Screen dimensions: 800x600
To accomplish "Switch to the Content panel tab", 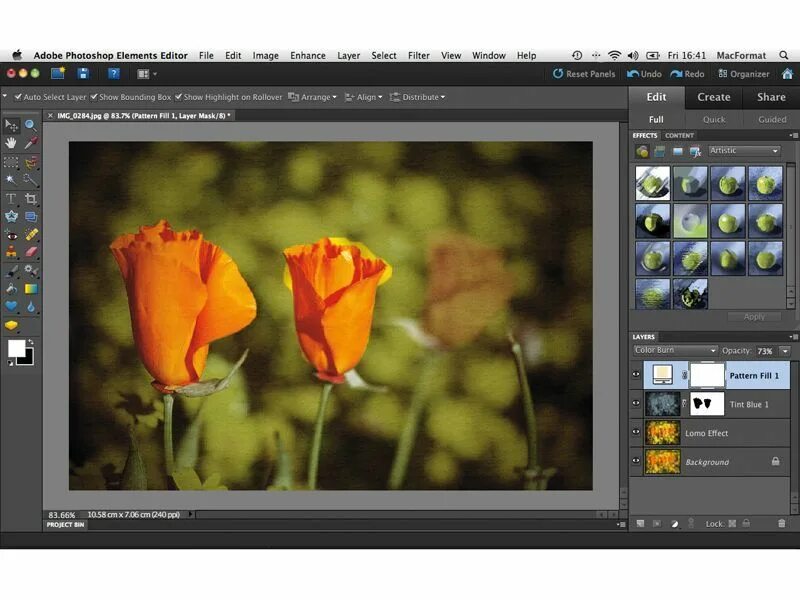I will 679,136.
